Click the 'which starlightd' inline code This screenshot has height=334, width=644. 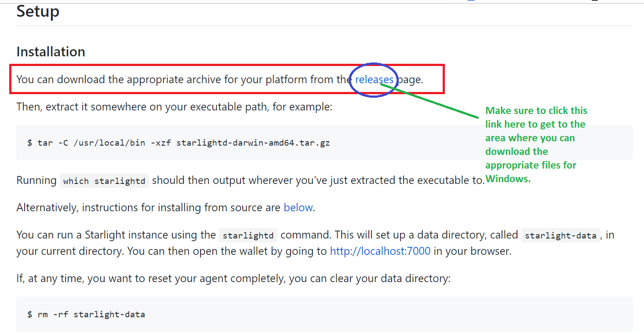tap(104, 181)
